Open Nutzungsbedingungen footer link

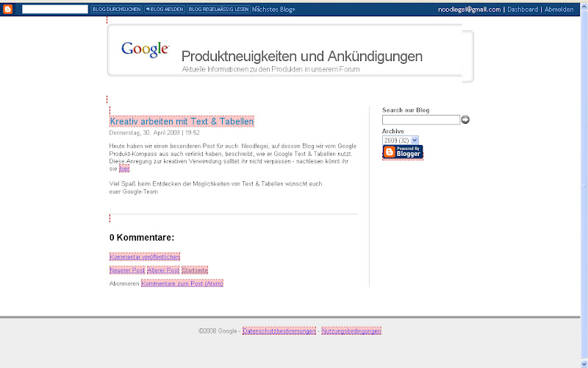[351, 330]
